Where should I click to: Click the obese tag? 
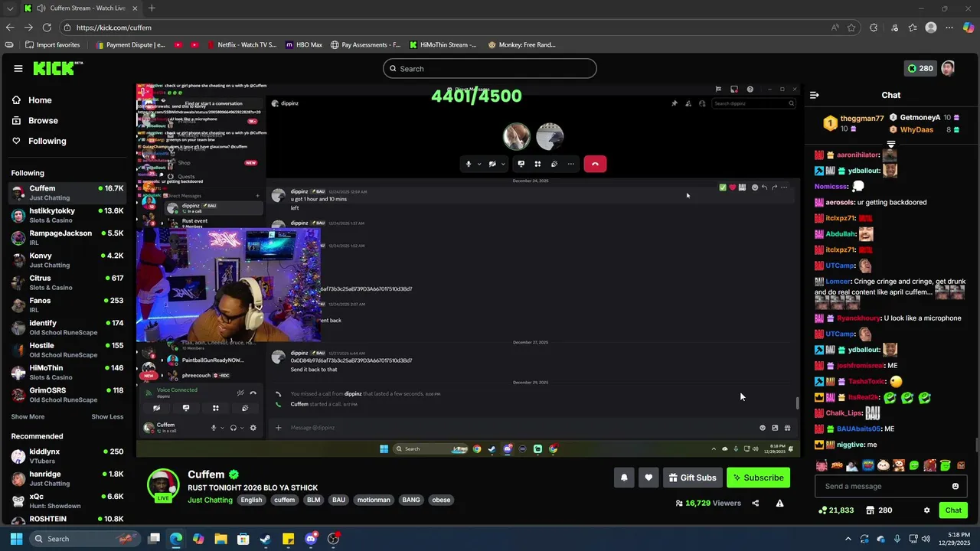click(x=441, y=500)
